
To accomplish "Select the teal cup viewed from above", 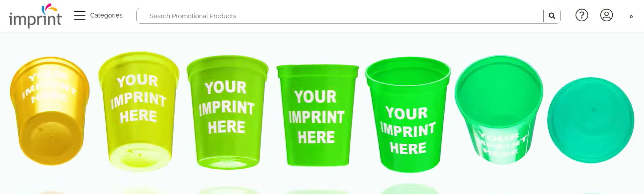I will tap(591, 120).
